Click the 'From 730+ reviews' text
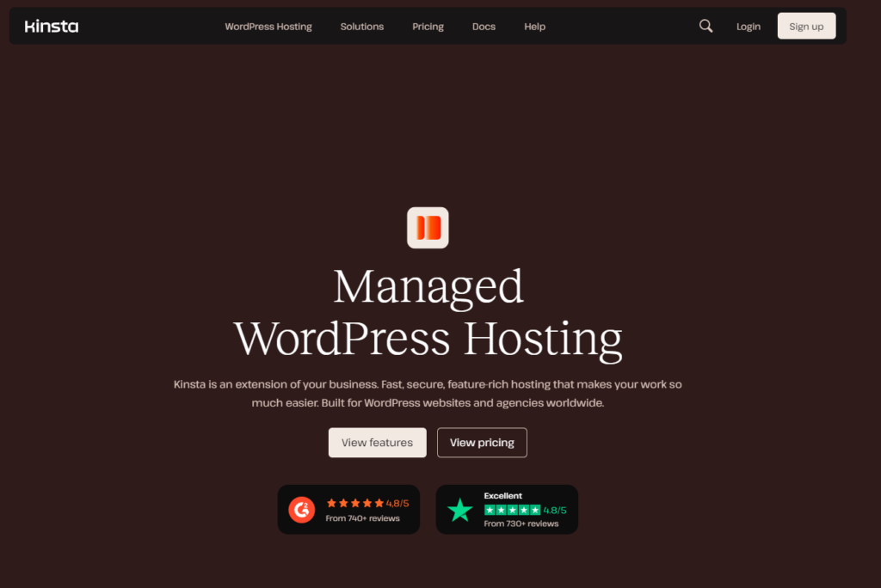881x588 pixels. point(521,524)
